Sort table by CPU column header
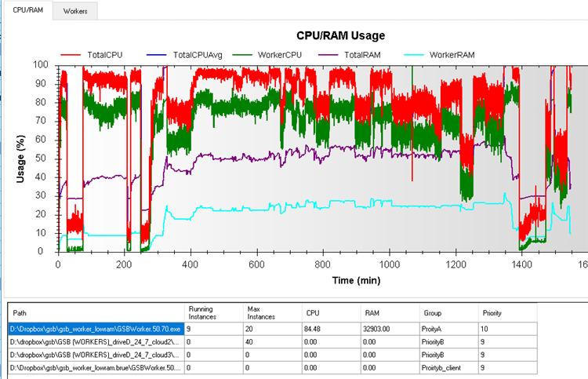The height and width of the screenshot is (379, 588). [330, 312]
